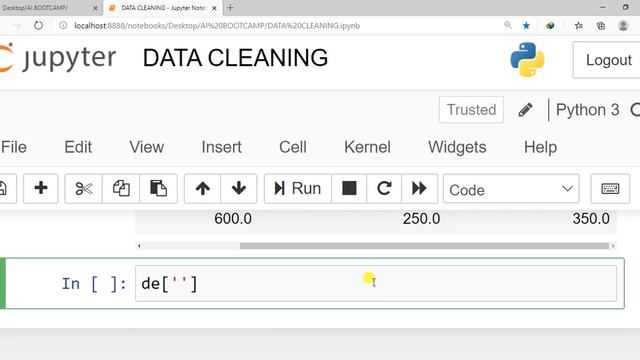Click into the de[''] code cell
The width and height of the screenshot is (640, 360).
tap(376, 283)
